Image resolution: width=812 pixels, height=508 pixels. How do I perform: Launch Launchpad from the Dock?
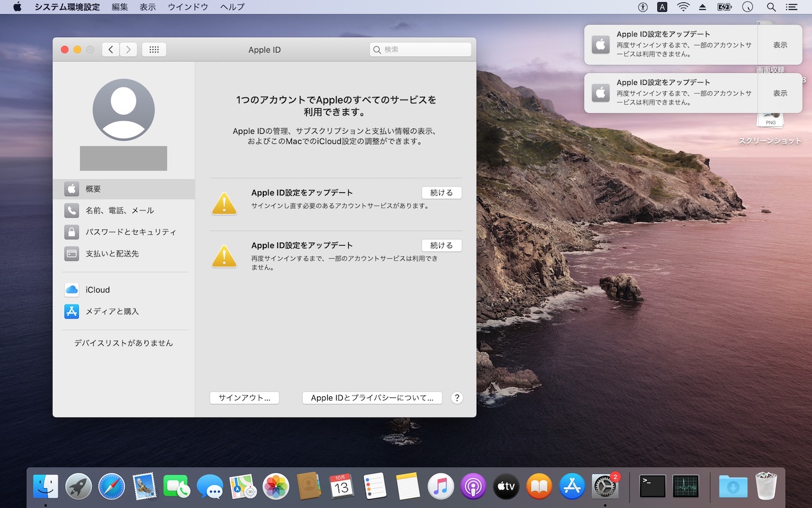[79, 486]
